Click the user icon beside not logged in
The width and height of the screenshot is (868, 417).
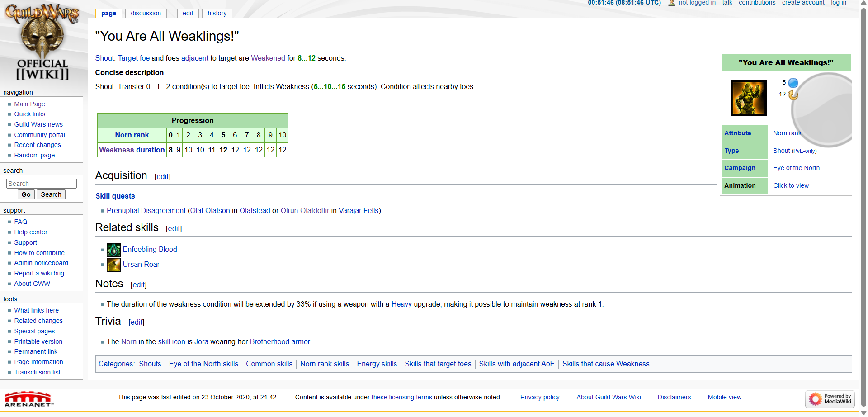pos(671,3)
